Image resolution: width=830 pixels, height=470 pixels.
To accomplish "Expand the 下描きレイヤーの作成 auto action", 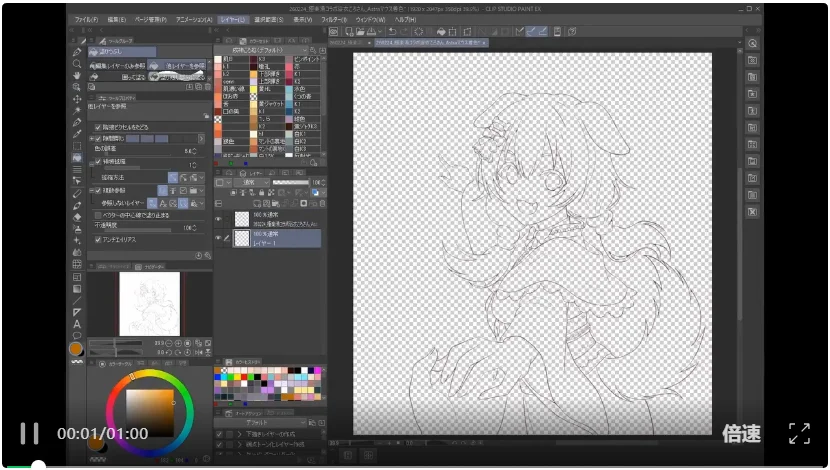I will click(x=239, y=434).
